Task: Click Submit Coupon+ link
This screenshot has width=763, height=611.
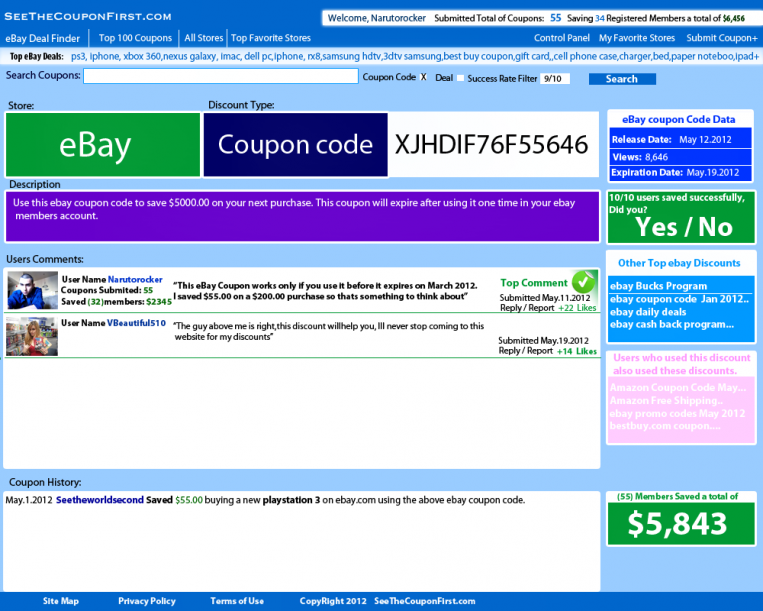Action: click(x=722, y=38)
